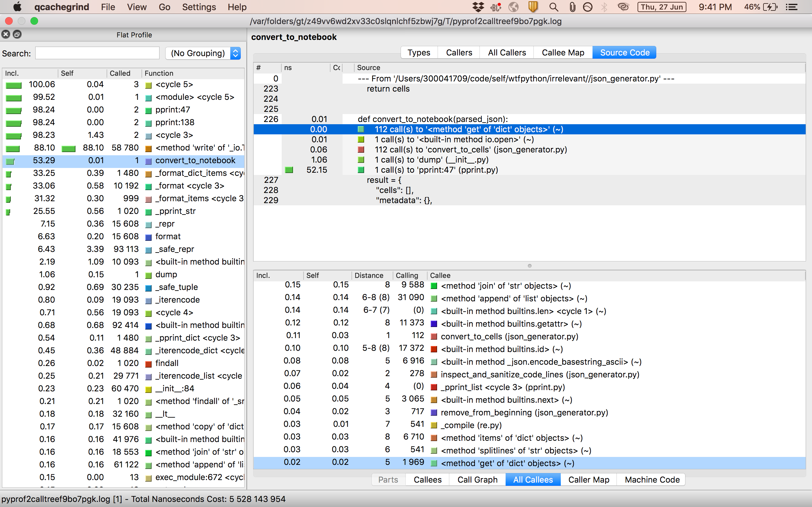Click into the Search input field
The height and width of the screenshot is (507, 812).
tap(97, 53)
